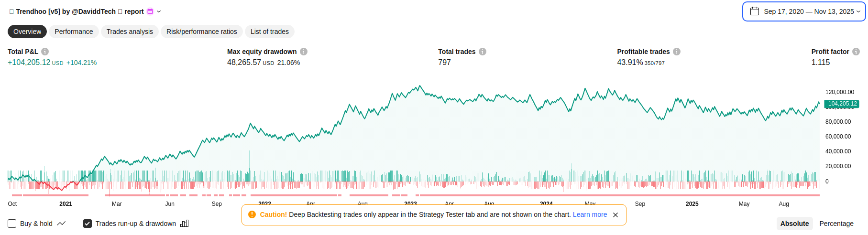Switch to Trades analysis tab

[130, 32]
